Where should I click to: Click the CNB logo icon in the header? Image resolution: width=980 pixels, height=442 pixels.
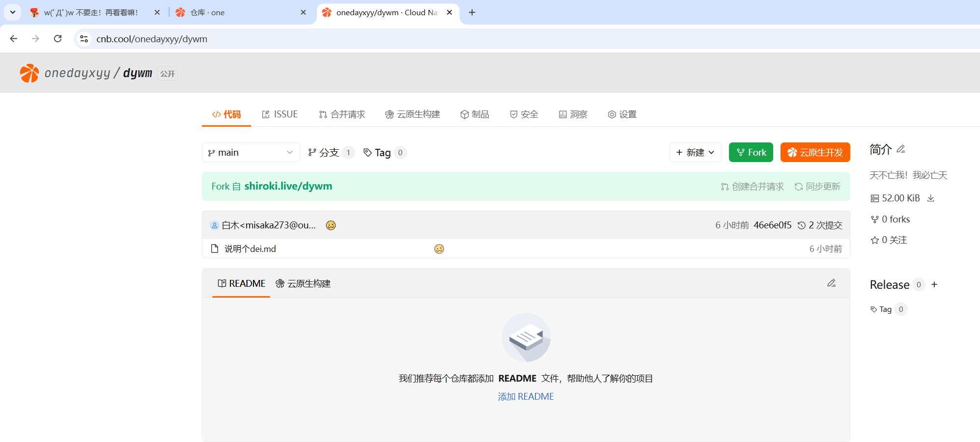coord(29,73)
